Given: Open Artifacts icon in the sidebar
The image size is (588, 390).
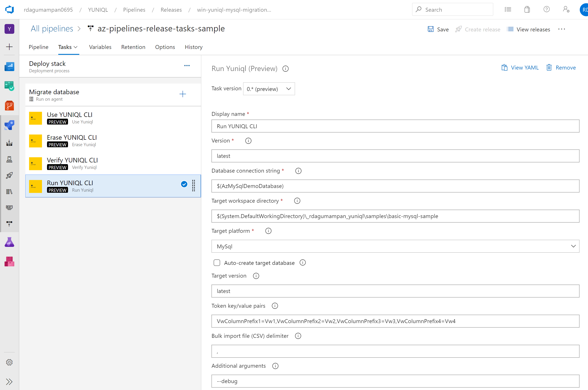Looking at the screenshot, I should coord(10,262).
